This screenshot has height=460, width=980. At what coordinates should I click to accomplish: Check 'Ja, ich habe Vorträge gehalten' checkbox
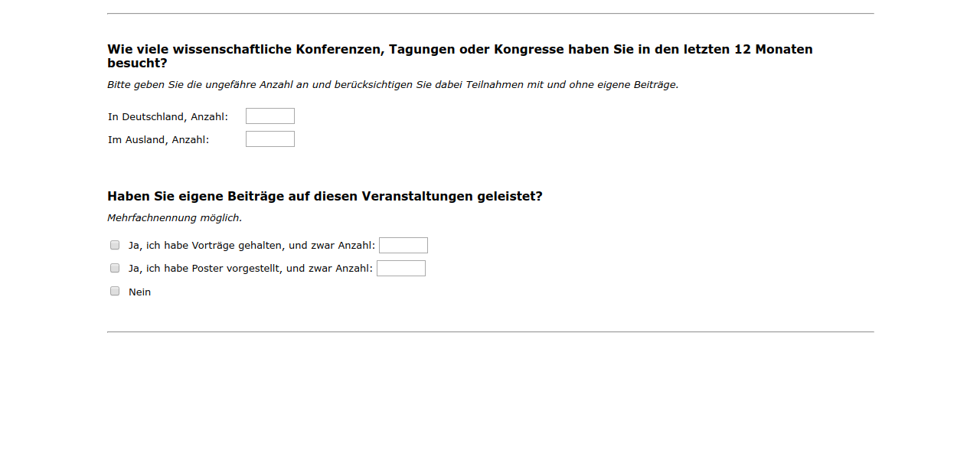pyautogui.click(x=115, y=245)
